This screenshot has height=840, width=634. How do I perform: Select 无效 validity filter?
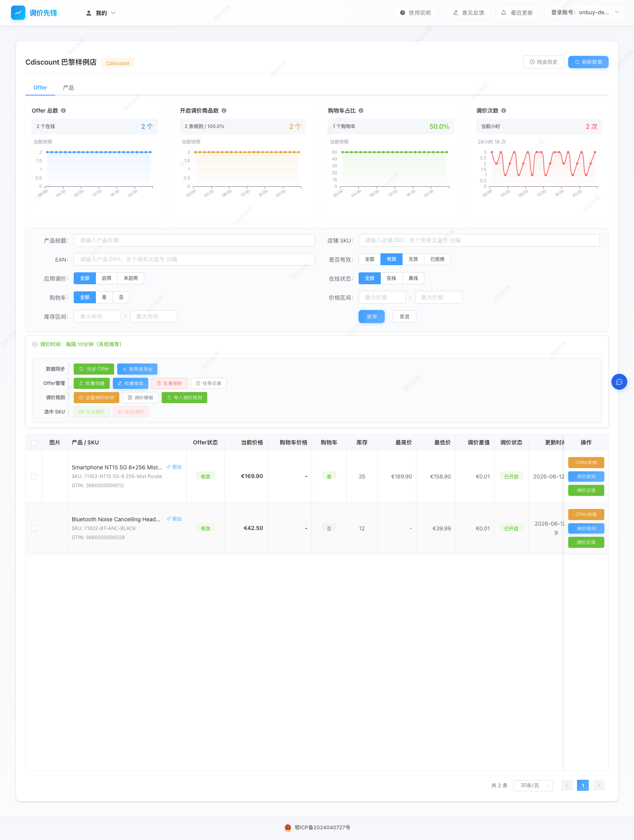(413, 259)
